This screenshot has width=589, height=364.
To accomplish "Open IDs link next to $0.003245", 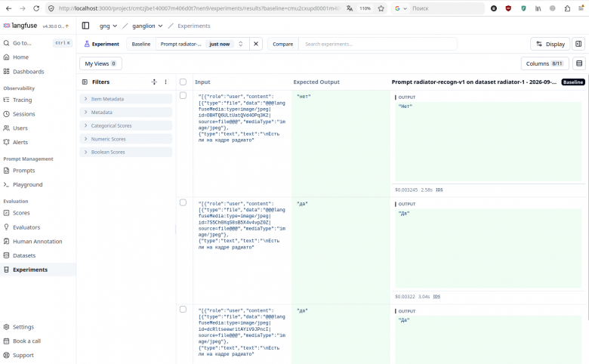I will tap(439, 190).
